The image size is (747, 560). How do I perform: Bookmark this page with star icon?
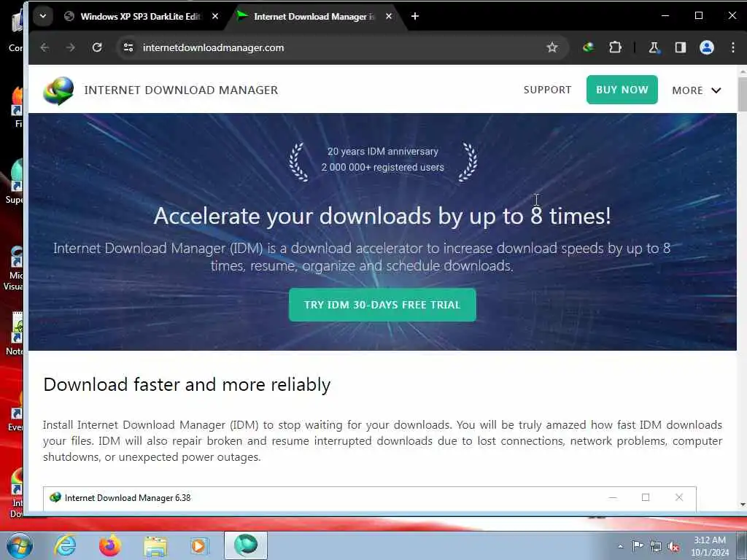552,47
